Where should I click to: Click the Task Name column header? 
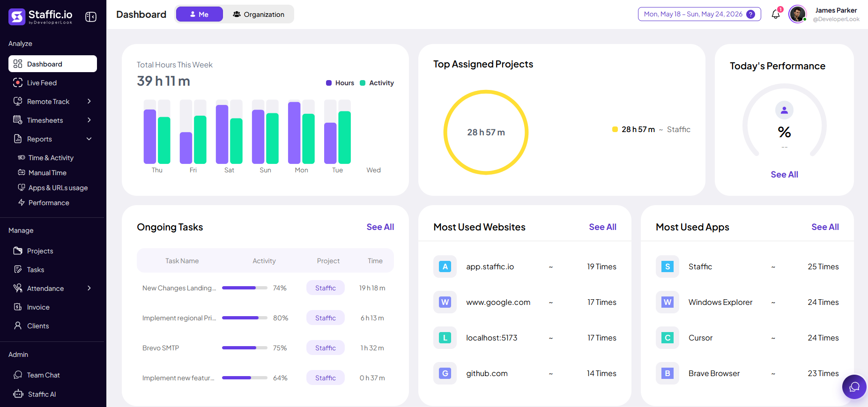[x=182, y=260]
